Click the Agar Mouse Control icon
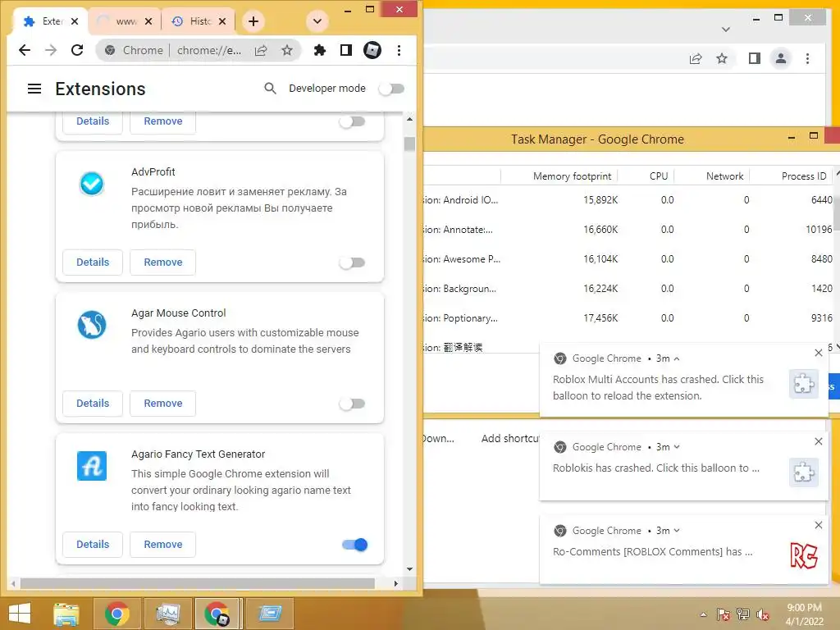Image resolution: width=840 pixels, height=630 pixels. pyautogui.click(x=92, y=325)
